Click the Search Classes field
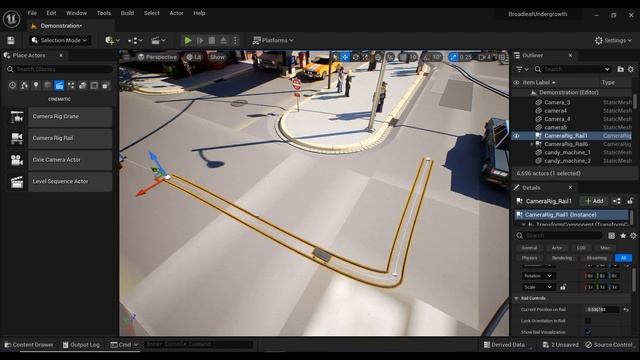The image size is (640, 360). (x=60, y=69)
